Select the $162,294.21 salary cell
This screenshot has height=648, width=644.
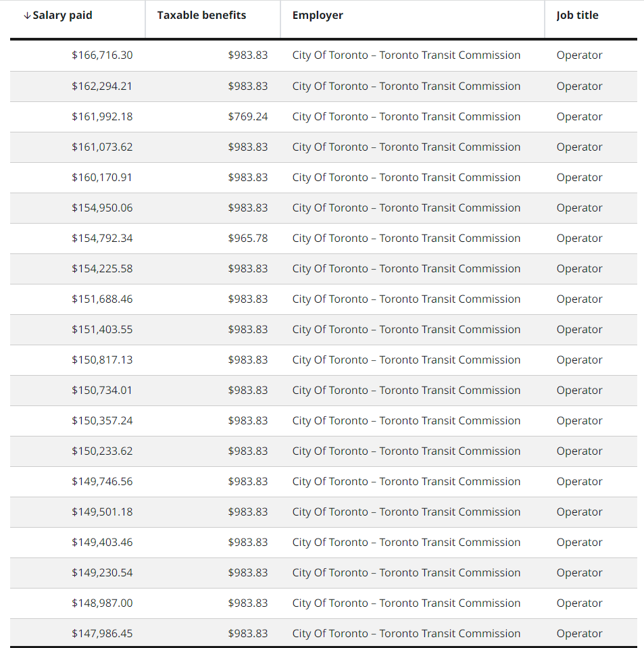(x=102, y=86)
